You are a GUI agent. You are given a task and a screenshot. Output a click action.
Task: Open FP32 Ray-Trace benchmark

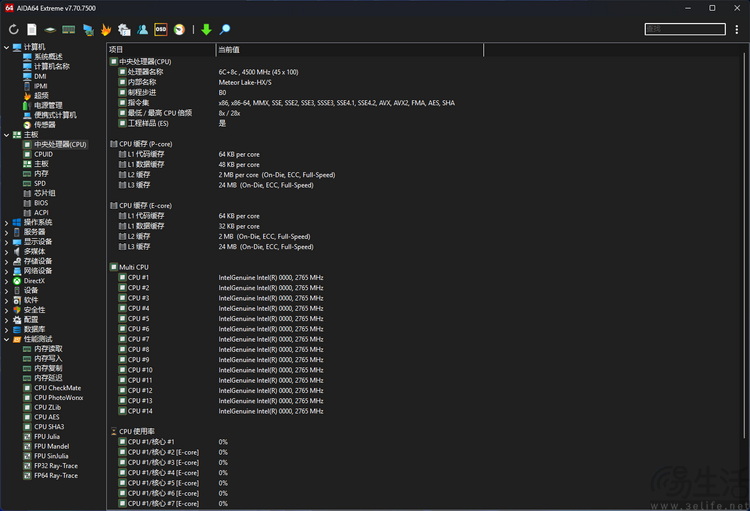pos(55,466)
